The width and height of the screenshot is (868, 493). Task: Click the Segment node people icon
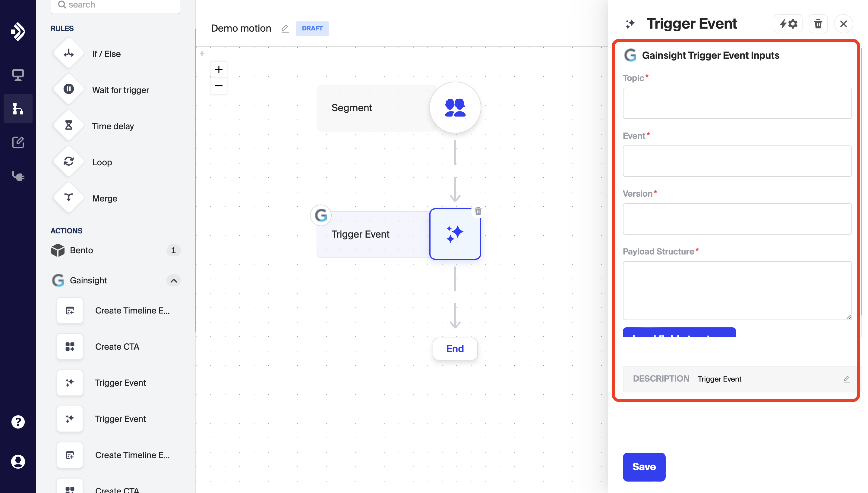pos(455,108)
